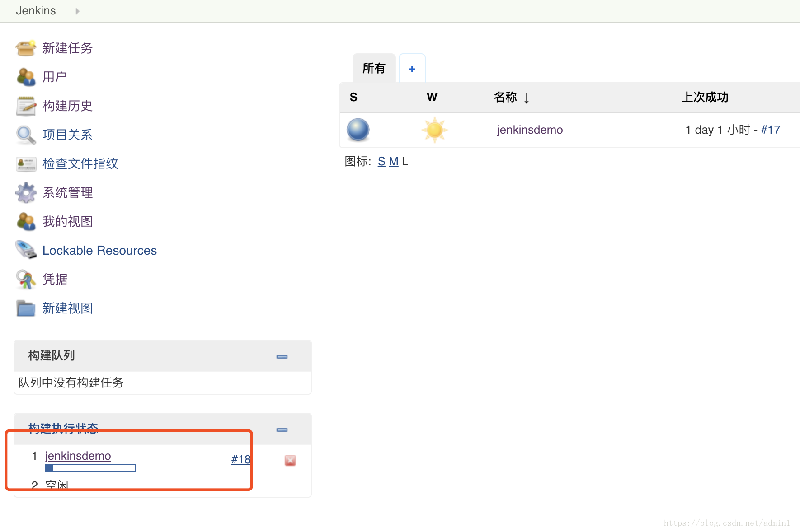Click the 项目关系 magnifier icon
The image size is (800, 532).
(26, 135)
